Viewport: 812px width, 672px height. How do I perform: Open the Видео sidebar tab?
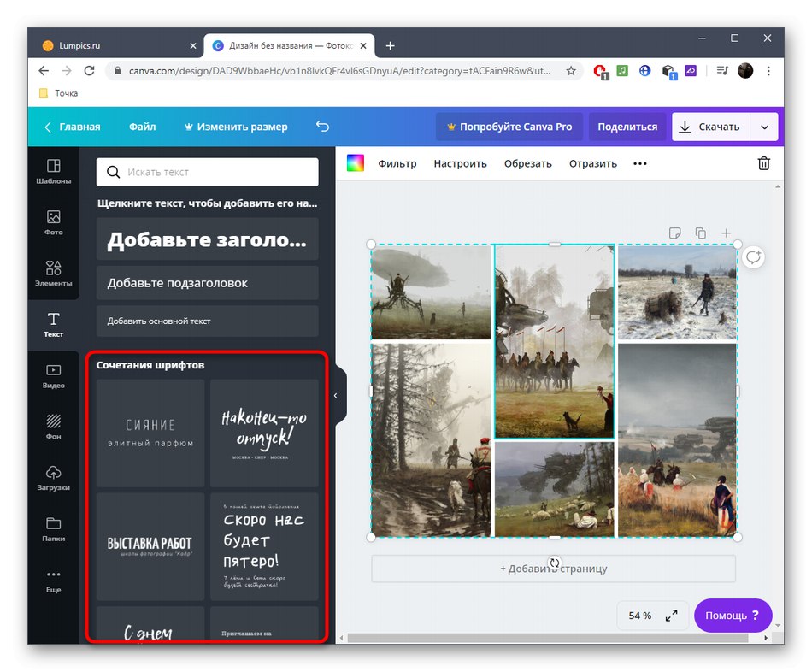click(53, 376)
